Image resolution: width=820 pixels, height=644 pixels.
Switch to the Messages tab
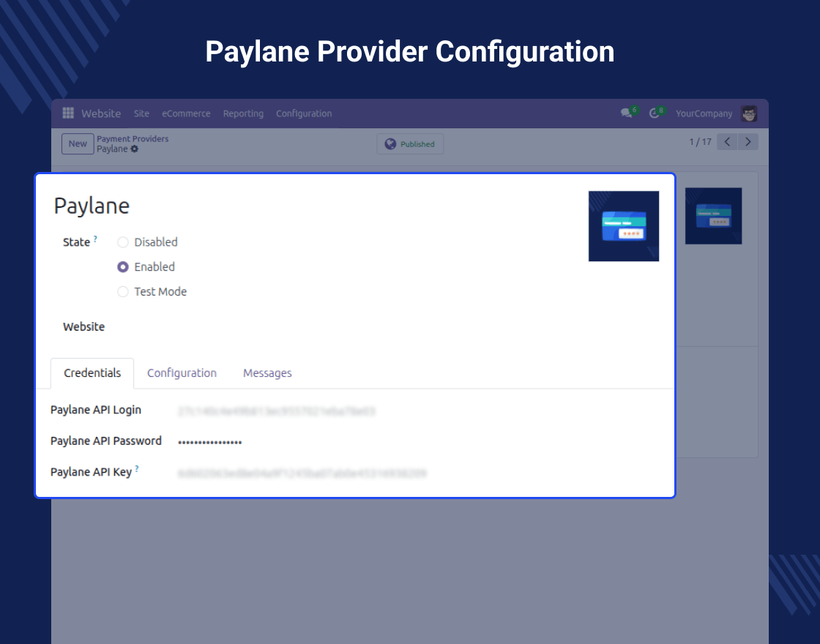coord(267,373)
